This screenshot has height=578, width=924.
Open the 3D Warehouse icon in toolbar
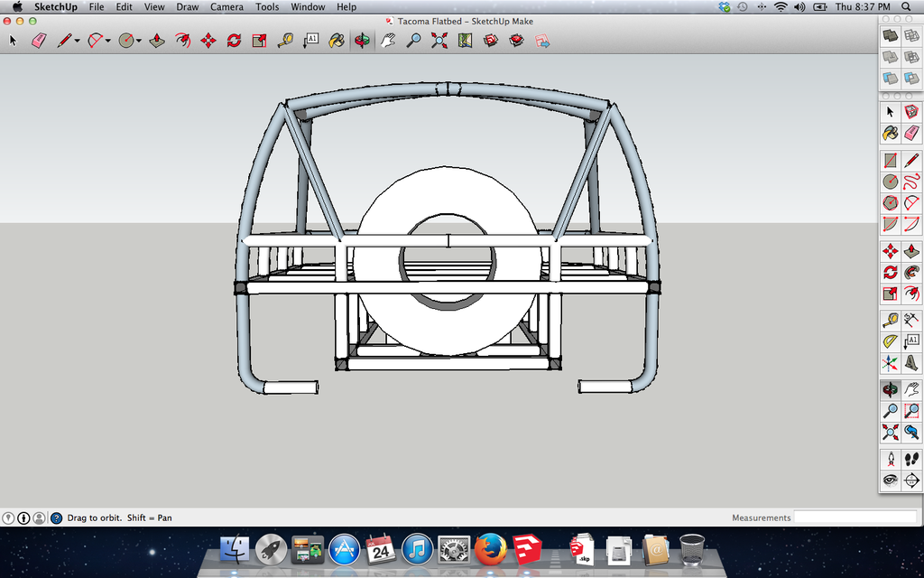[x=491, y=41]
